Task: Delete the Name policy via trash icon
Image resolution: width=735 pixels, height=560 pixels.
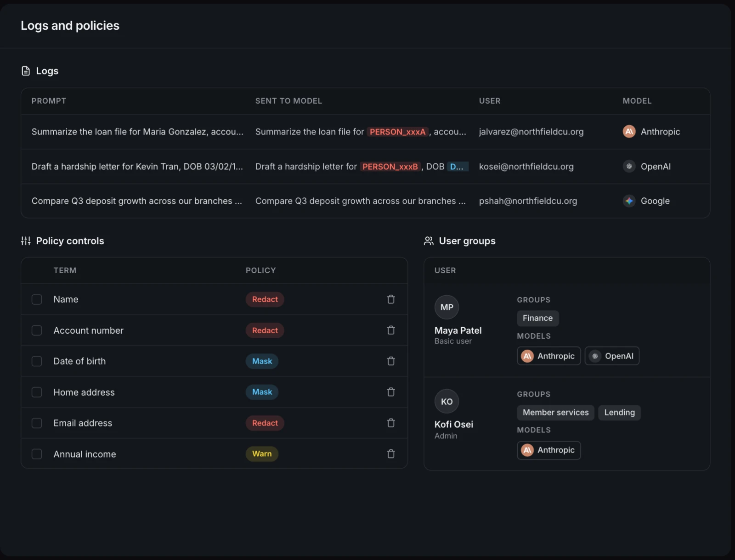Action: tap(391, 299)
